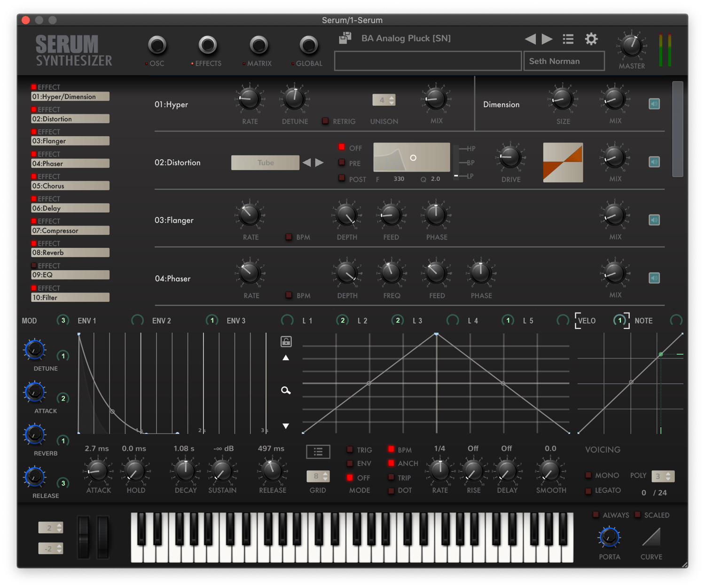Select the 02:Distortion effect slot
Viewport: 705px width, 588px height.
click(70, 119)
